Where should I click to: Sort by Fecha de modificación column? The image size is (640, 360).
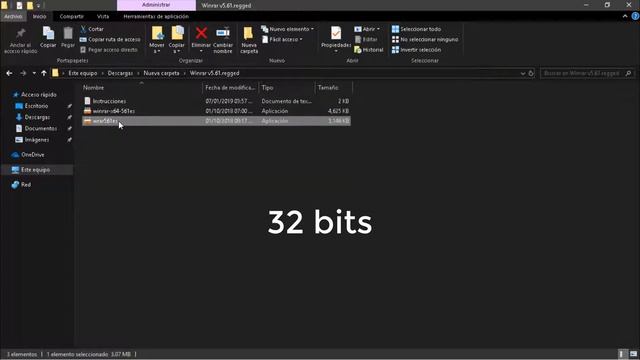[x=230, y=87]
